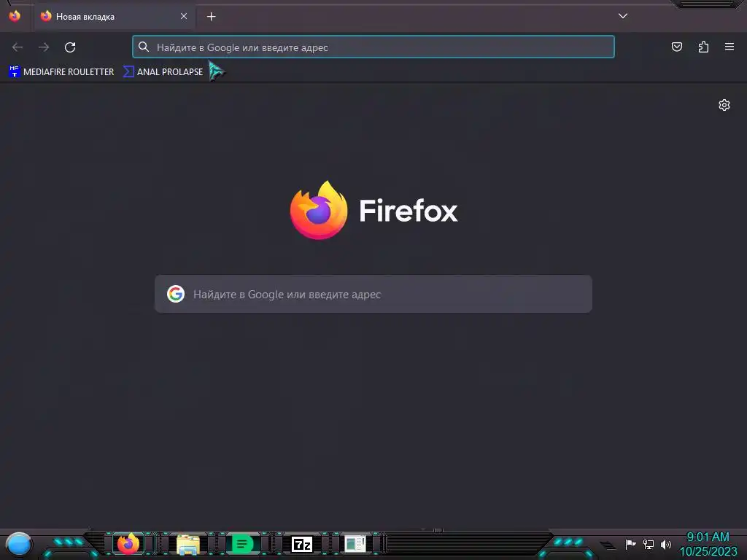This screenshot has width=747, height=560.
Task: Open Action Center flag tray icon
Action: 630,544
